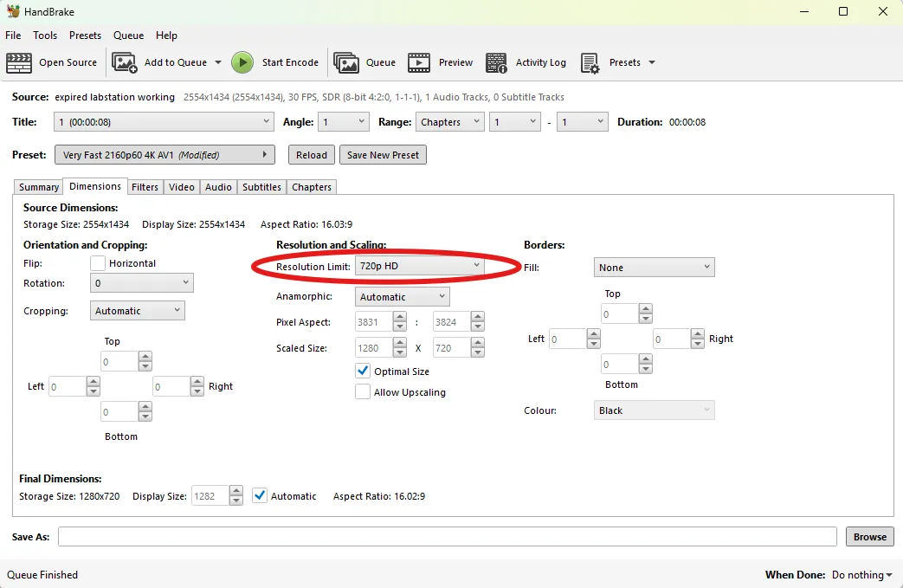Switch to the Video tab

182,186
